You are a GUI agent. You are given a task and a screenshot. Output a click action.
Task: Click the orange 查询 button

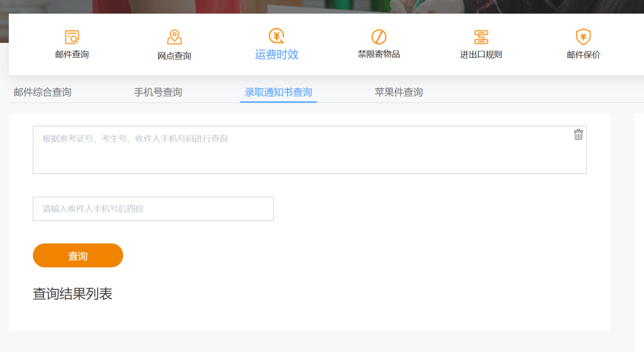78,256
